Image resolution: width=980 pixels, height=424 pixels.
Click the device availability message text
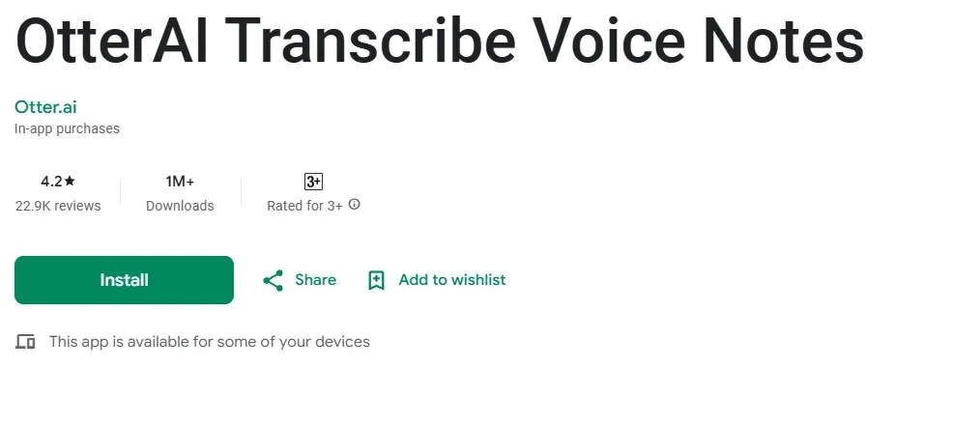(x=210, y=342)
